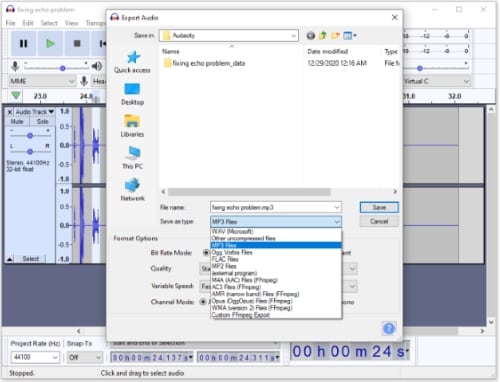Click the playback speaker volume icon

97,66
